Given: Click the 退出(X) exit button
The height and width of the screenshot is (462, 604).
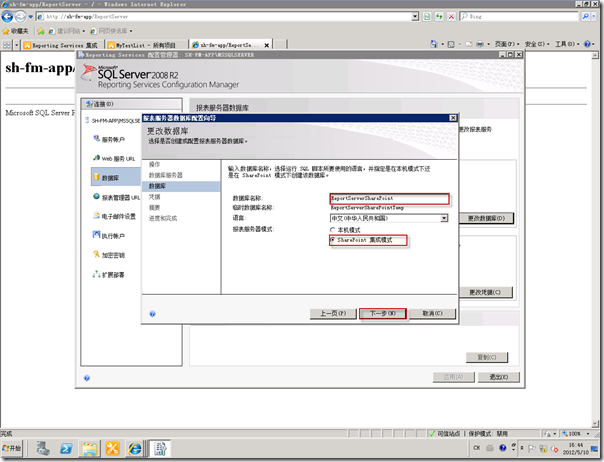Looking at the screenshot, I should (x=498, y=377).
